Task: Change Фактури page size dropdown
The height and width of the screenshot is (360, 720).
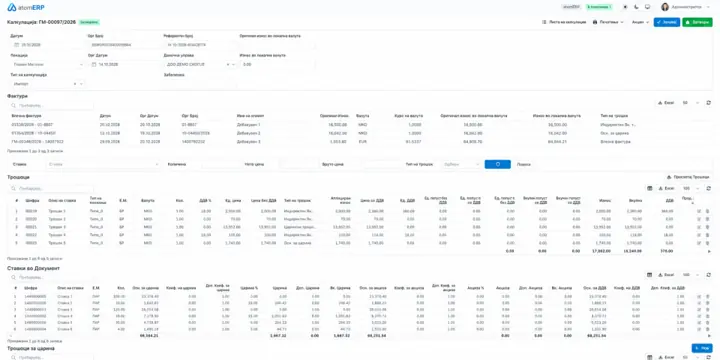Action: point(691,103)
